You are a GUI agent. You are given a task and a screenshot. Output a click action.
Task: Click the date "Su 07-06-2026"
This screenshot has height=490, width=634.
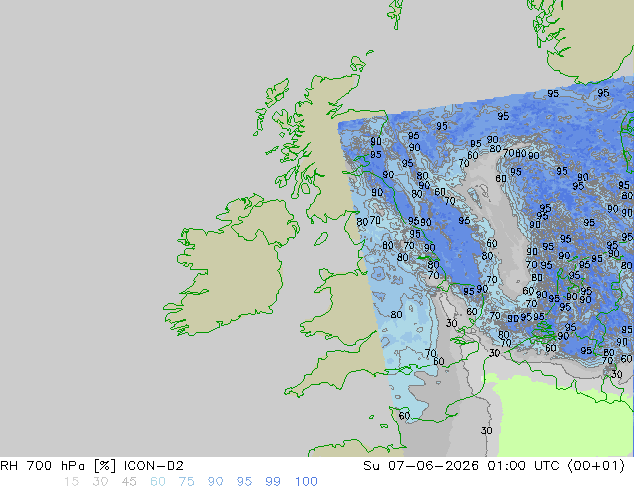[x=421, y=466]
